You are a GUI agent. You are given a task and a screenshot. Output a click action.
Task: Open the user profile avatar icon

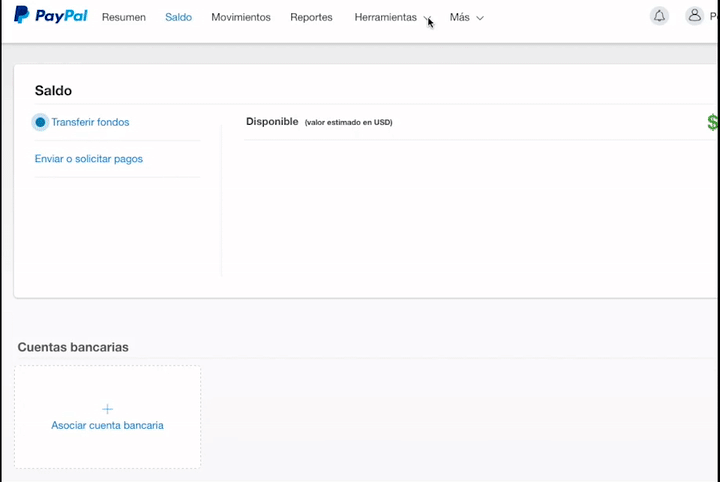pos(694,16)
